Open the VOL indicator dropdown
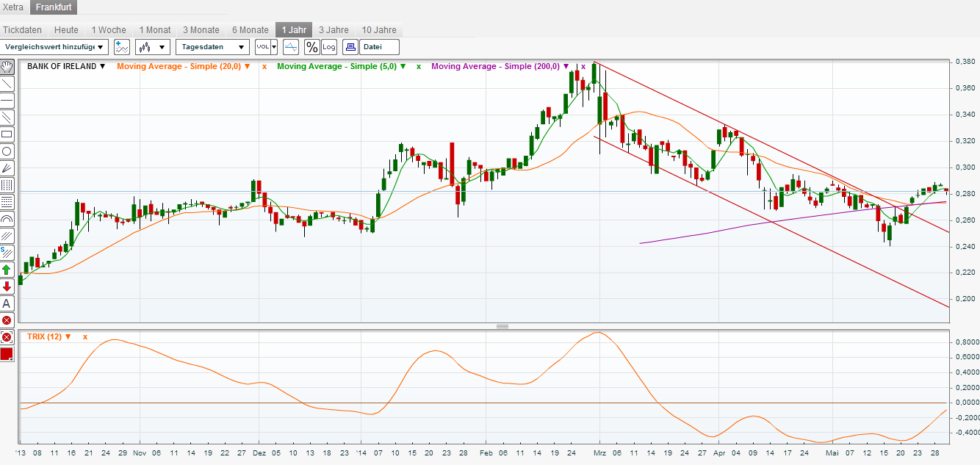This screenshot has width=980, height=465. click(x=266, y=46)
